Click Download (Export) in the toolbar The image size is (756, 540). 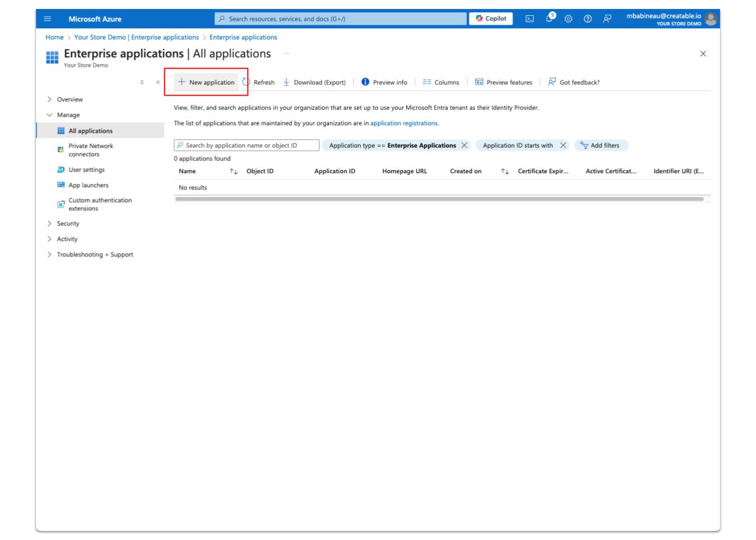314,82
